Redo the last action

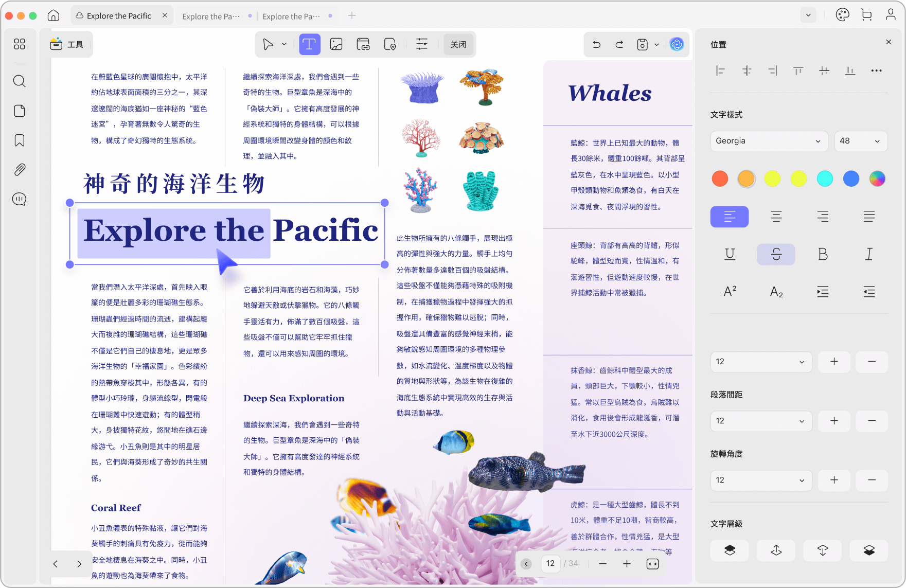point(619,44)
